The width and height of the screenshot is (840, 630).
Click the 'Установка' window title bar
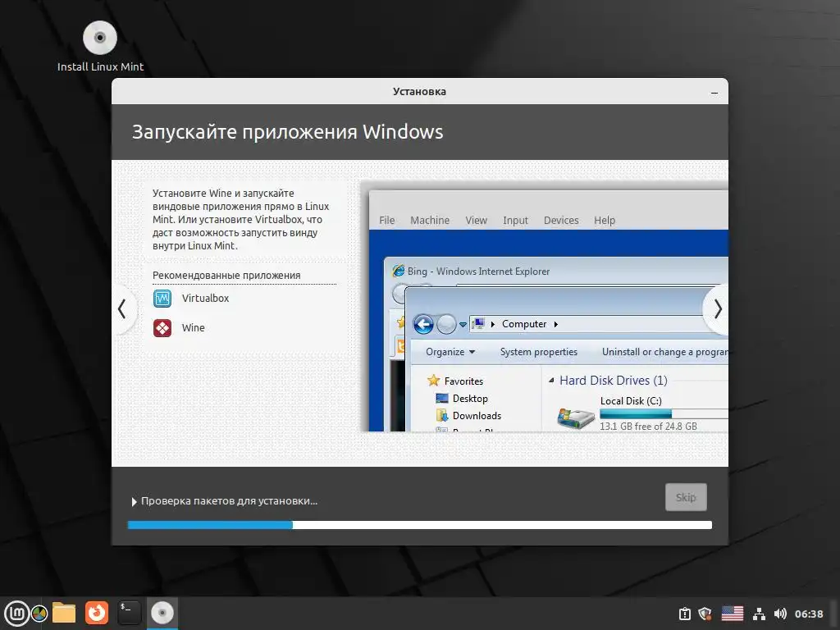[419, 92]
